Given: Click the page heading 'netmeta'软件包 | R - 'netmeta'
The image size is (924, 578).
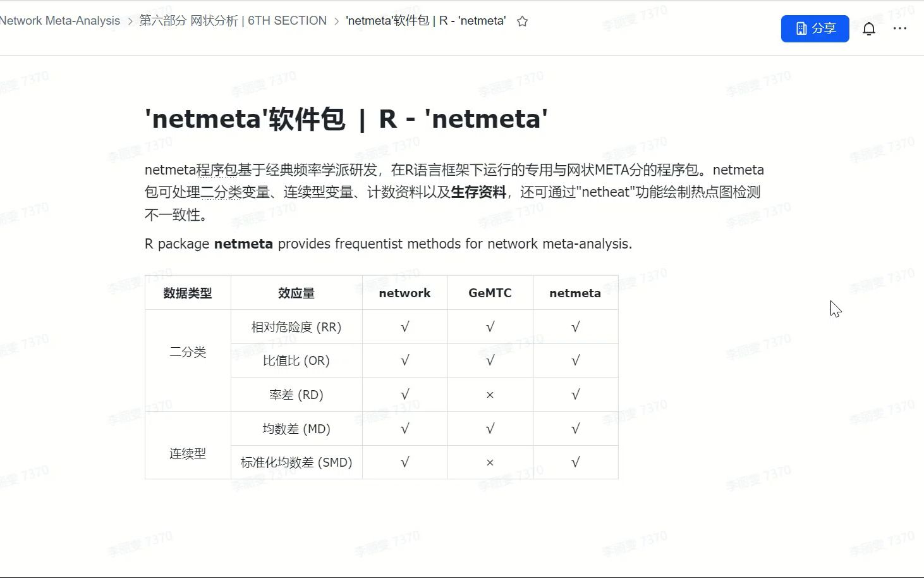Looking at the screenshot, I should pos(346,119).
